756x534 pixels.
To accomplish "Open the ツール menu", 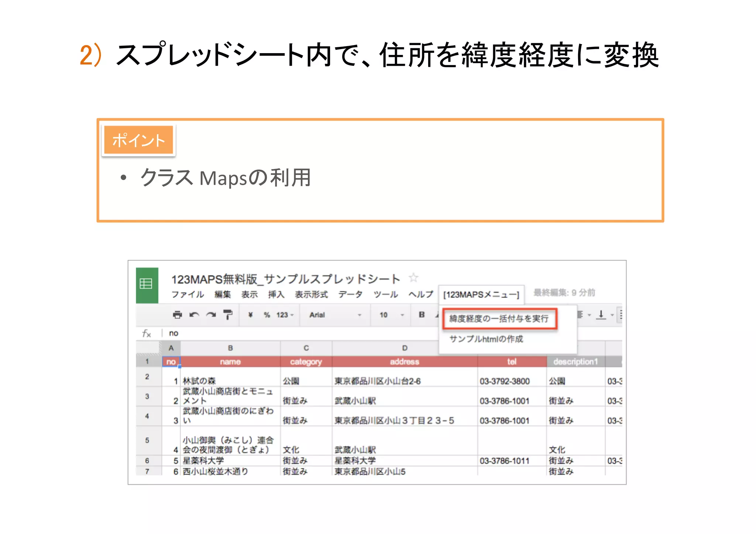I will [x=385, y=294].
